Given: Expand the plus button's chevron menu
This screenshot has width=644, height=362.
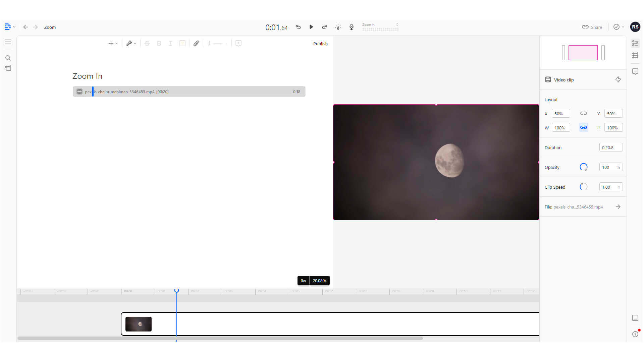Looking at the screenshot, I should click(x=116, y=43).
